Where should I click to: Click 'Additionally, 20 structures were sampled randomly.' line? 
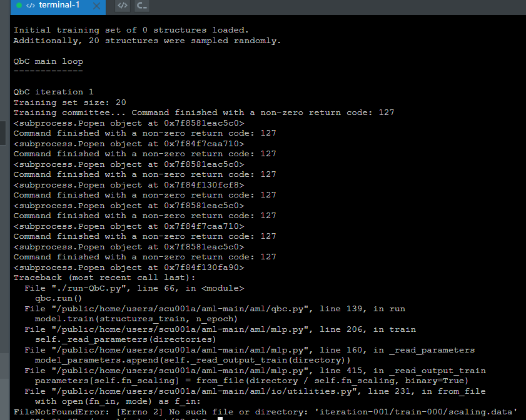[x=147, y=41]
